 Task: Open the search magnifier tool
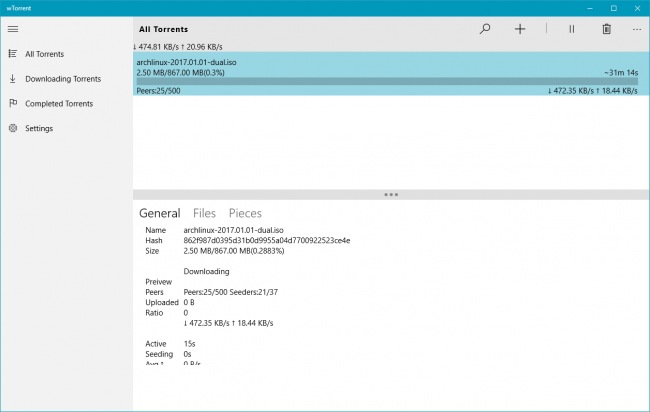click(485, 29)
